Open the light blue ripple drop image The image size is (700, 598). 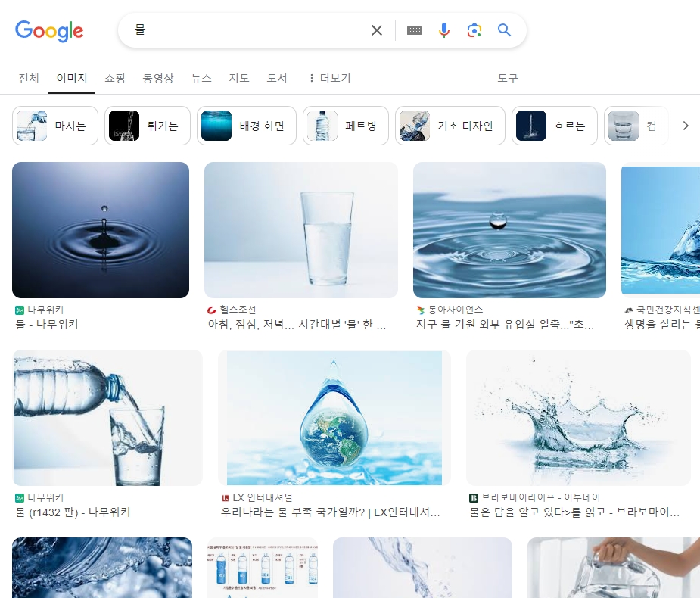click(x=509, y=230)
